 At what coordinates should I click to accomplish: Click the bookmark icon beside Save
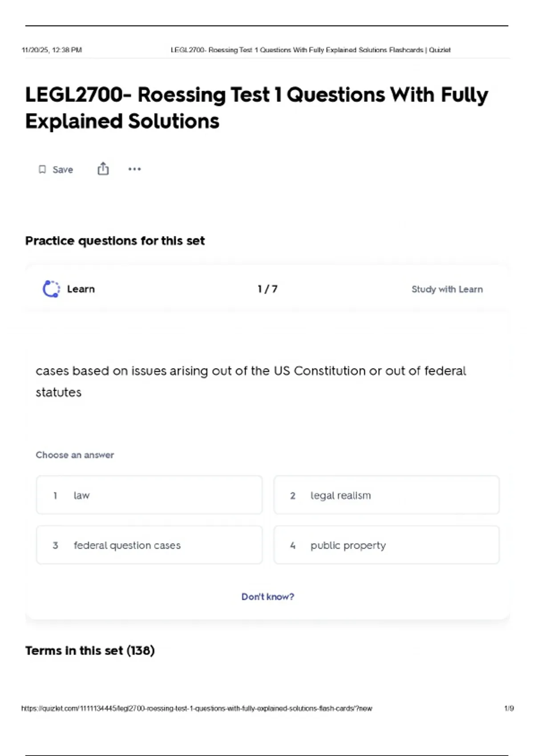[x=42, y=169]
